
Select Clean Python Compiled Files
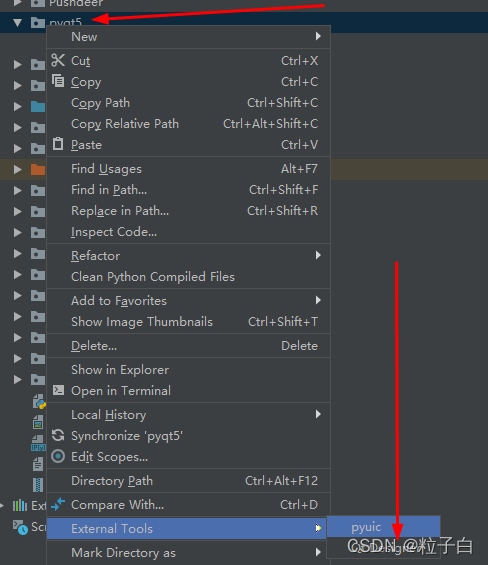tap(188, 277)
